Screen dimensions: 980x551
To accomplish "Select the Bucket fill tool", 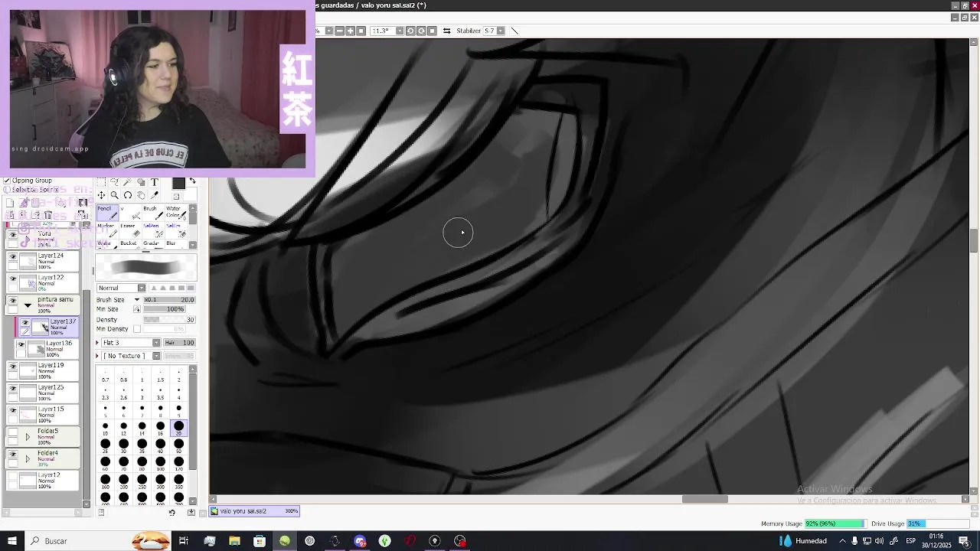I will coord(130,243).
